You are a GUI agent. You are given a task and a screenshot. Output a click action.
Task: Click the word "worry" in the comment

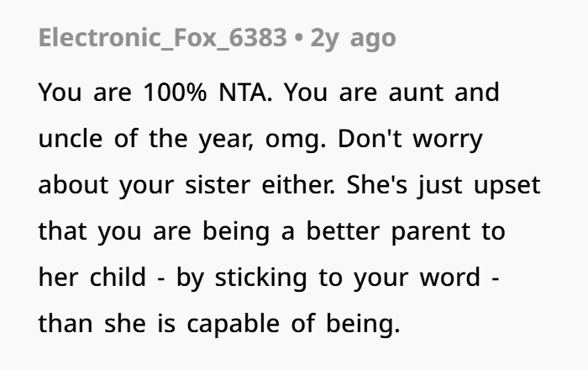[448, 140]
